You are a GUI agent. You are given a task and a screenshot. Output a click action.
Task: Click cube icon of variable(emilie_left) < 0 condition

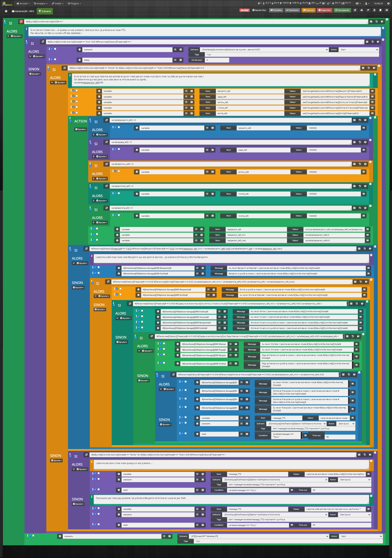tap(365, 208)
